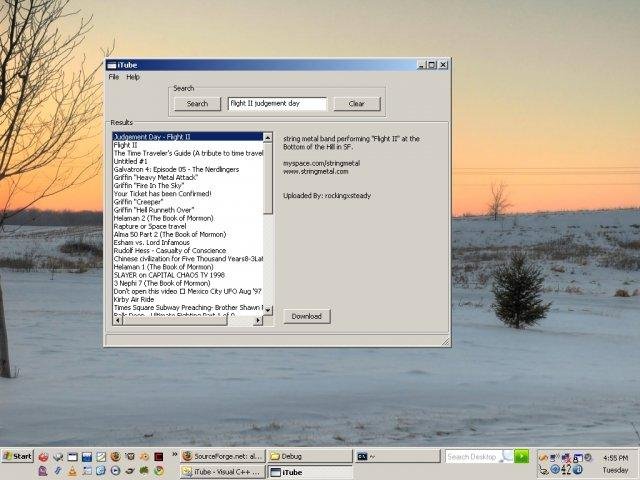Viewport: 640px width, 480px height.
Task: Select result "Rudolf Hess - Casualty of Conscience"
Action: pyautogui.click(x=188, y=251)
